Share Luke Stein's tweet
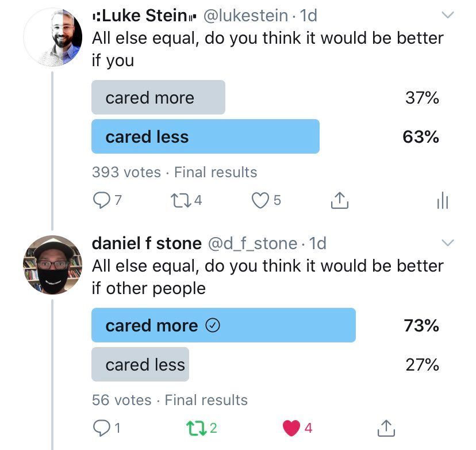The height and width of the screenshot is (450, 476). click(339, 200)
